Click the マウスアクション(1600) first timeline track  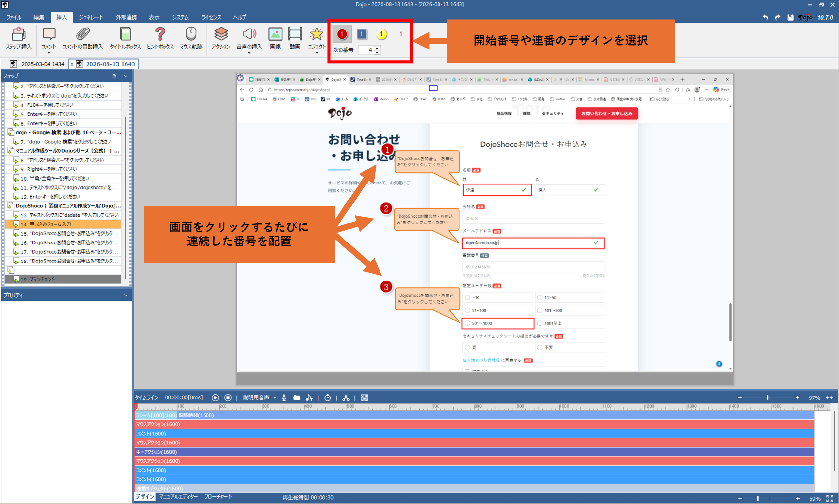[475, 424]
